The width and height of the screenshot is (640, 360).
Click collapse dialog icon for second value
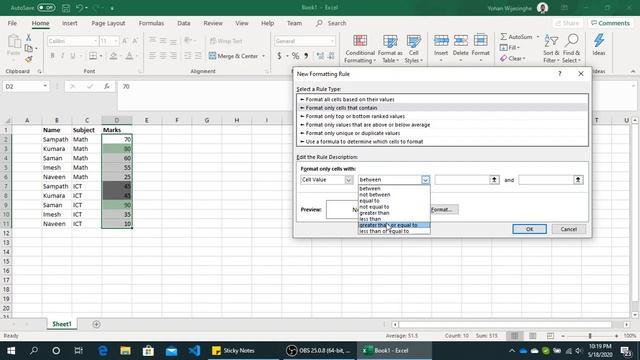pos(578,180)
